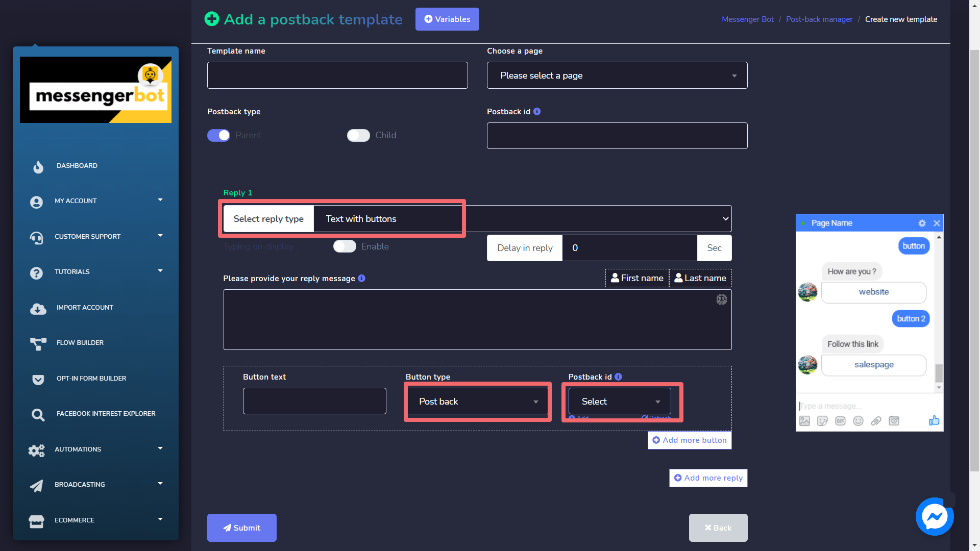Image resolution: width=980 pixels, height=551 pixels.
Task: Expand the Tutorials menu arrow
Action: [x=160, y=271]
